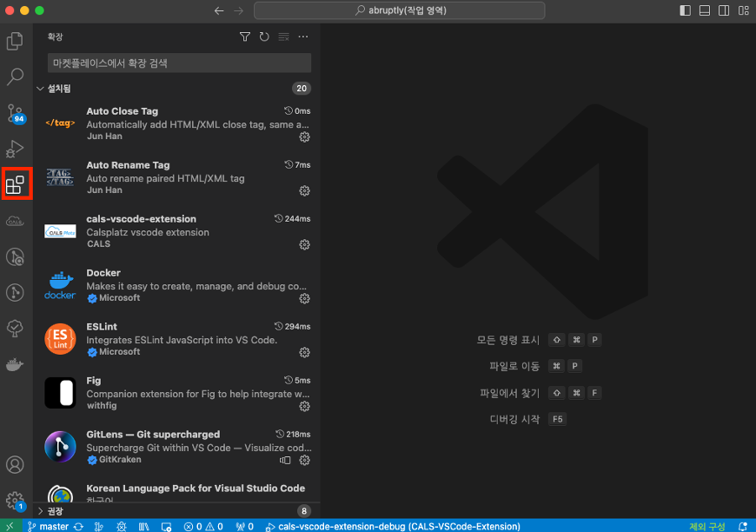The width and height of the screenshot is (756, 532).
Task: Select the Extensions view icon
Action: pyautogui.click(x=15, y=185)
